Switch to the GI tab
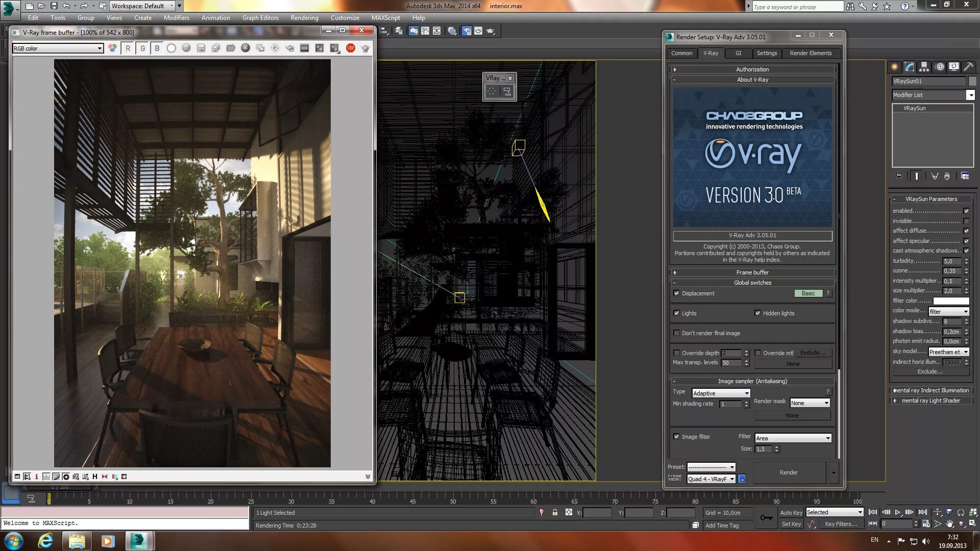Viewport: 980px width, 551px height. coord(738,53)
